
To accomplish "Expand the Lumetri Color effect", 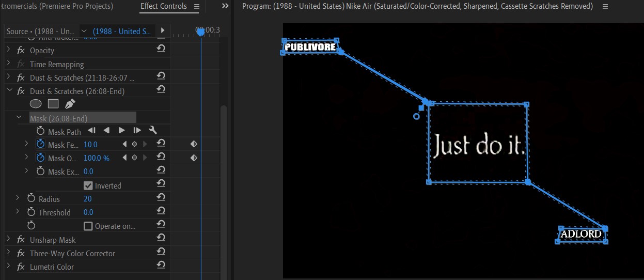I will pos(8,267).
